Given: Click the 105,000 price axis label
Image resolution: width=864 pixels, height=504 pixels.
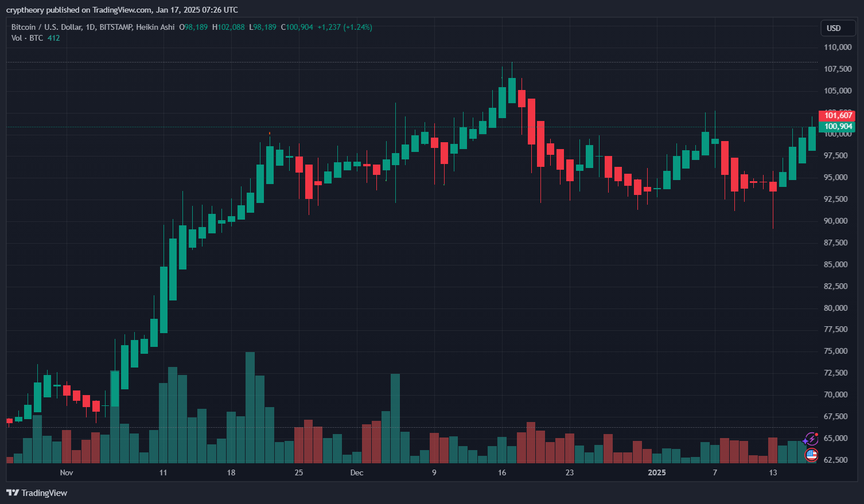Looking at the screenshot, I should coord(838,91).
